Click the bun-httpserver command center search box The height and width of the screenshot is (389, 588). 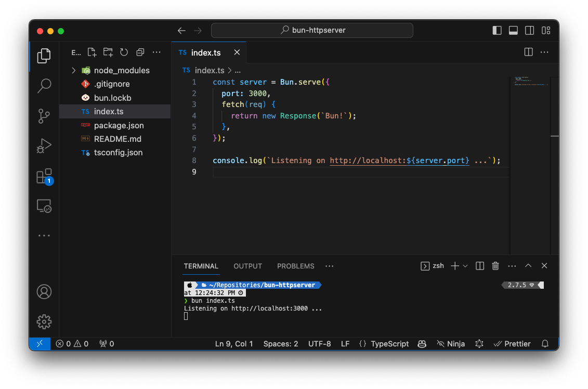click(312, 30)
